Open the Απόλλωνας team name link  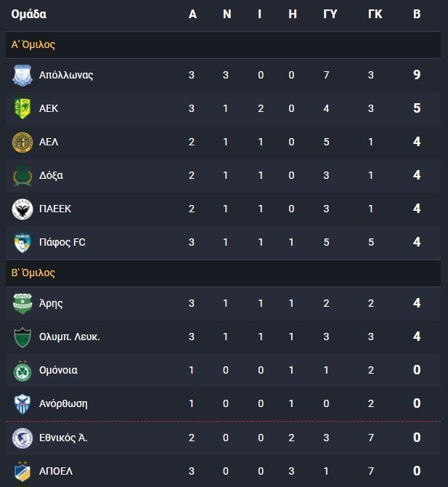tap(66, 75)
